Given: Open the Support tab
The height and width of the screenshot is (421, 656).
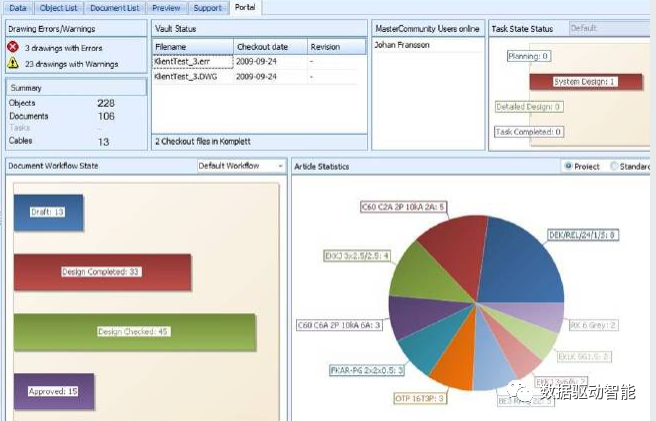Looking at the screenshot, I should point(208,8).
